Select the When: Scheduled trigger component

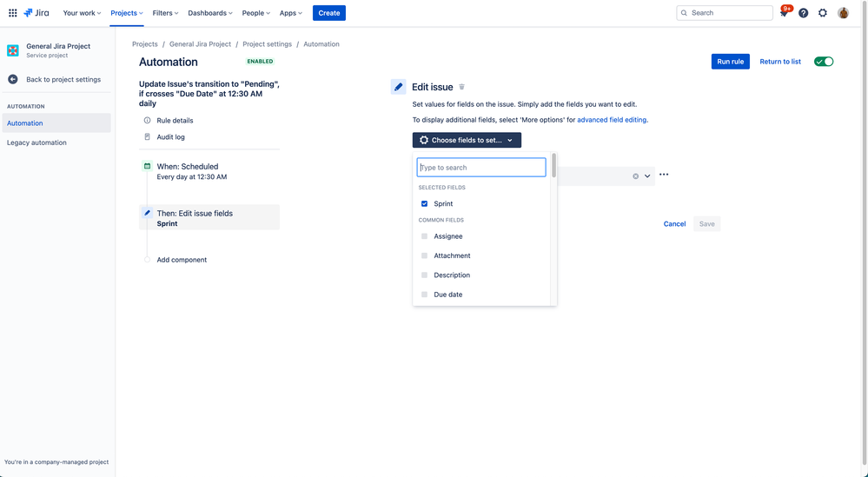(x=209, y=171)
